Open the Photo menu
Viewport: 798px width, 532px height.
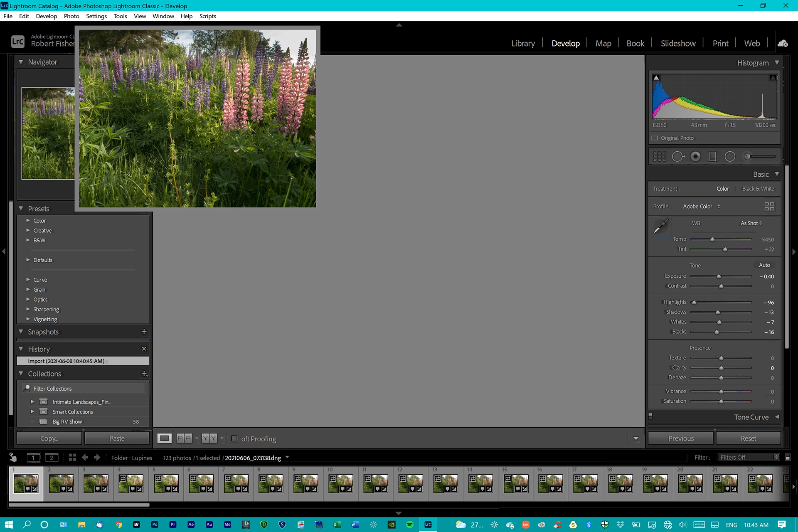point(71,16)
